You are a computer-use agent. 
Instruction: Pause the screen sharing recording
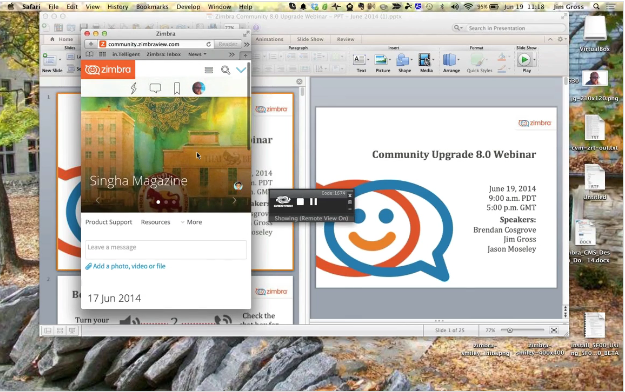(x=314, y=202)
